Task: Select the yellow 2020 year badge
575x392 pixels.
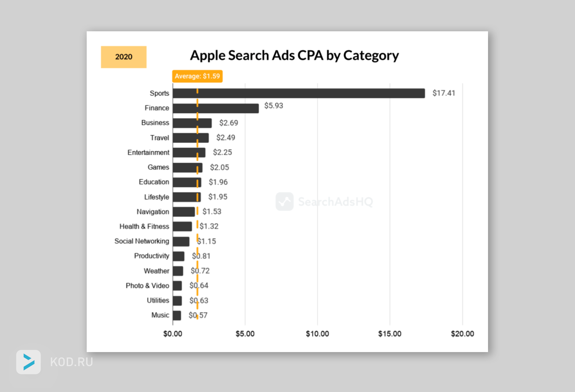Action: coord(124,57)
